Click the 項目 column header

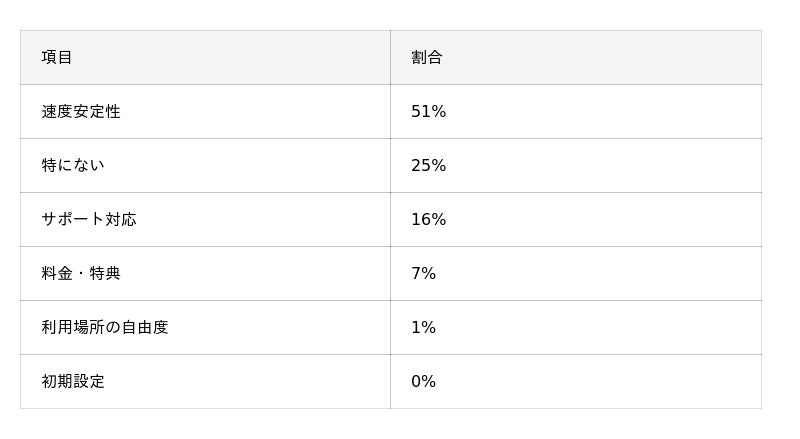click(57, 57)
